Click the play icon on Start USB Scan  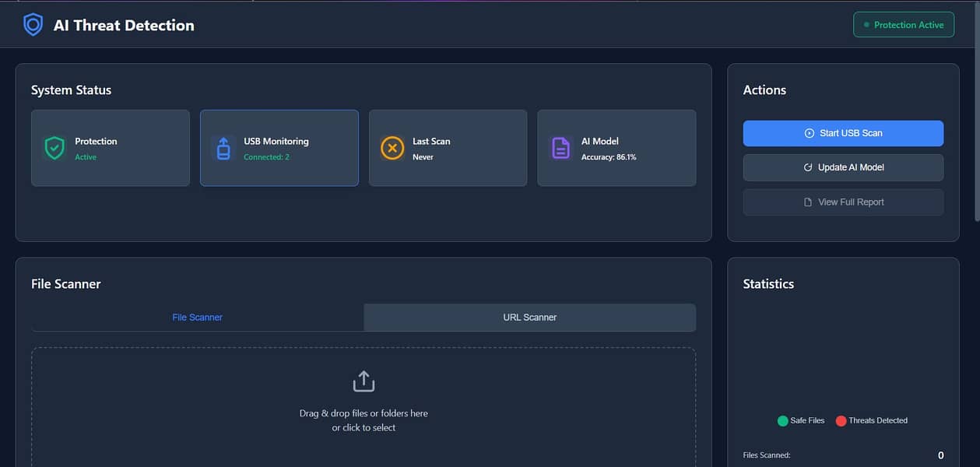click(810, 133)
